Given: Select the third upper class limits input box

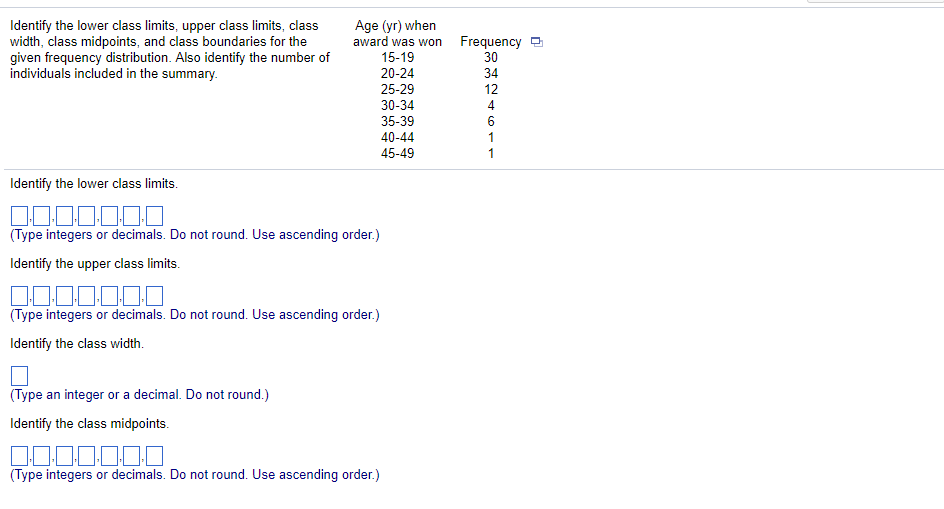Looking at the screenshot, I should (x=64, y=296).
